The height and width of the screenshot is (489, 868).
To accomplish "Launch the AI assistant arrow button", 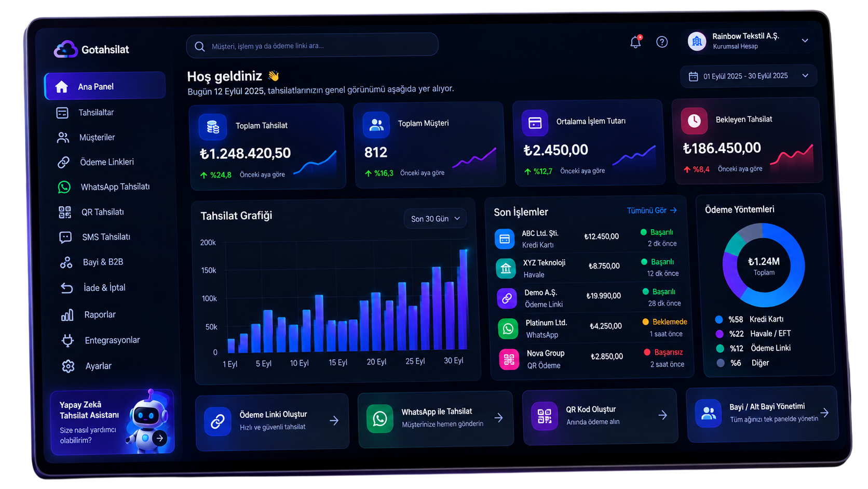I will [160, 438].
